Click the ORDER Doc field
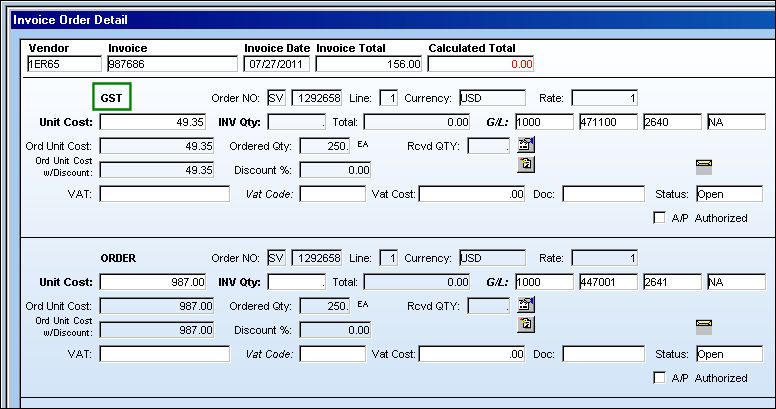 [603, 354]
